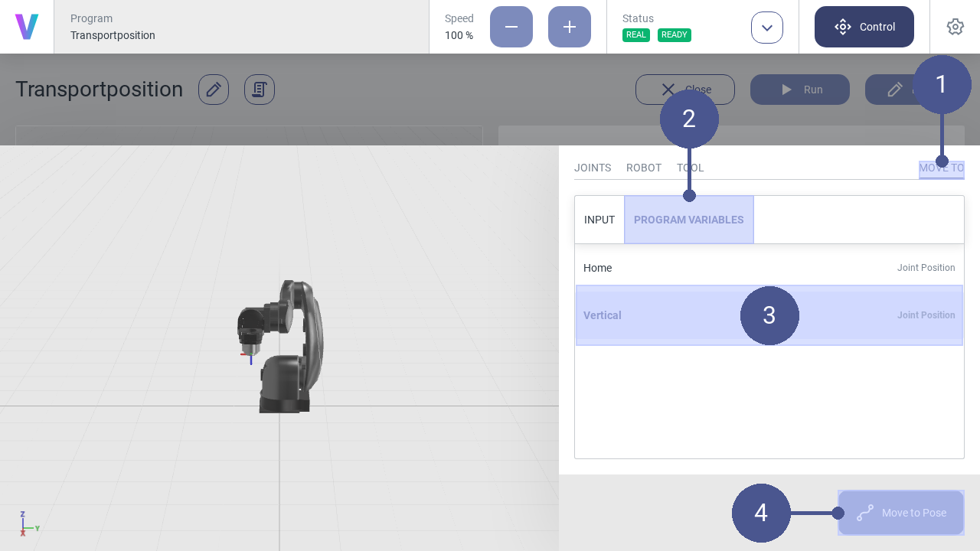Screen dimensions: 980x551
Task: Open settings gear icon
Action: click(x=955, y=27)
